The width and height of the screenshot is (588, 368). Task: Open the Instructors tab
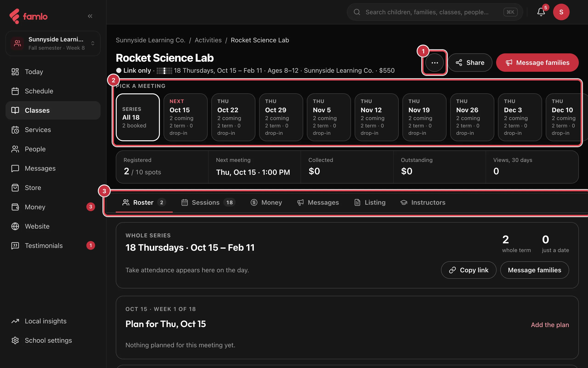423,202
